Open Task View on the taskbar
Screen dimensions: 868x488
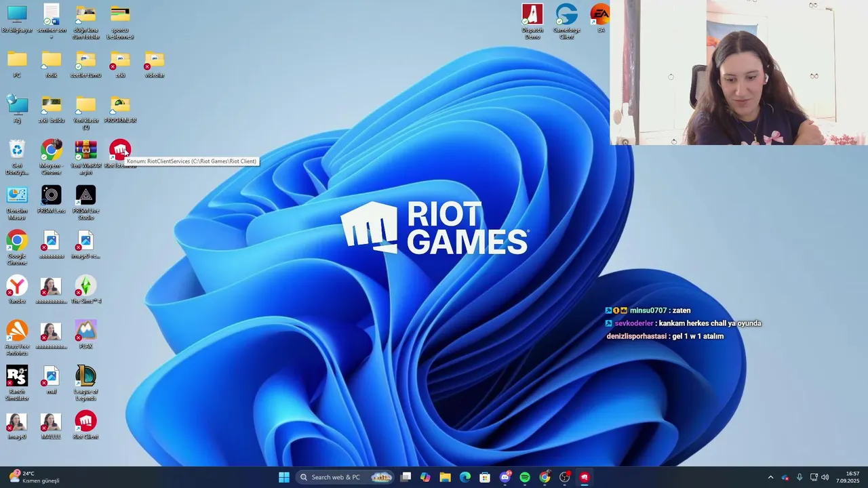(406, 477)
